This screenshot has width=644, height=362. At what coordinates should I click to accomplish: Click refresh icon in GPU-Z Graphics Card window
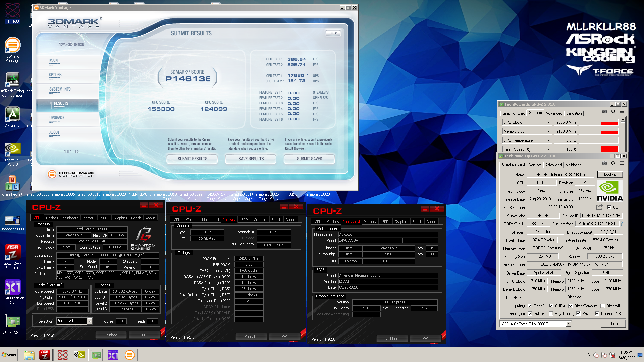(613, 163)
